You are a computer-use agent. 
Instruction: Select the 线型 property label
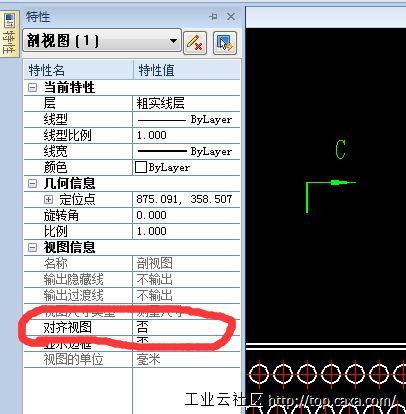click(56, 119)
